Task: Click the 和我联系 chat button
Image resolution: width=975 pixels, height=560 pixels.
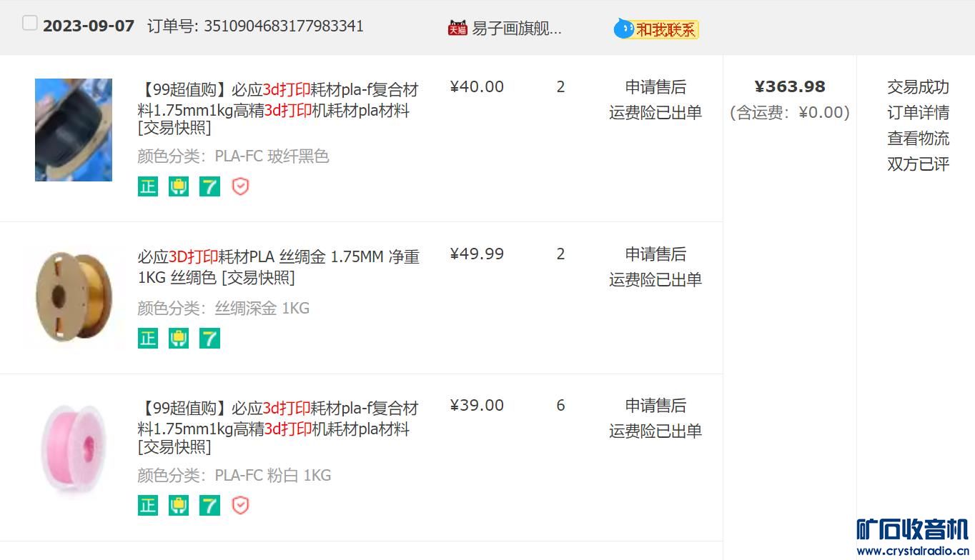Action: tap(656, 29)
